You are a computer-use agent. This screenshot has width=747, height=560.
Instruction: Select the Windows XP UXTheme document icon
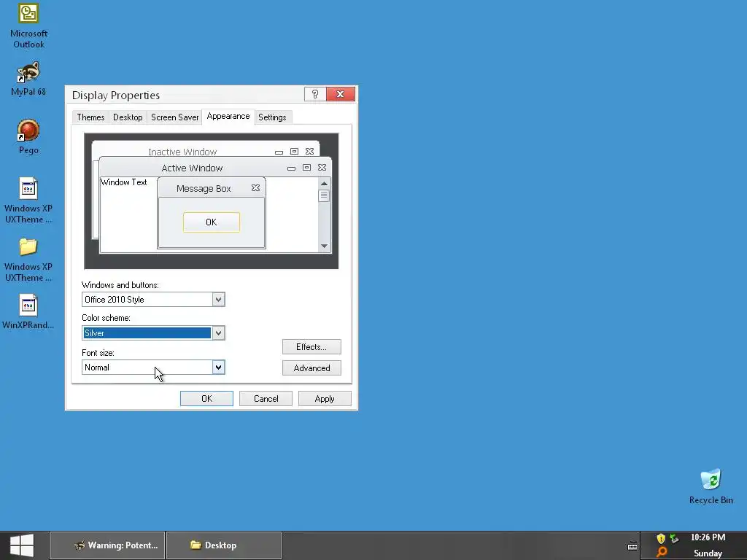click(x=28, y=200)
